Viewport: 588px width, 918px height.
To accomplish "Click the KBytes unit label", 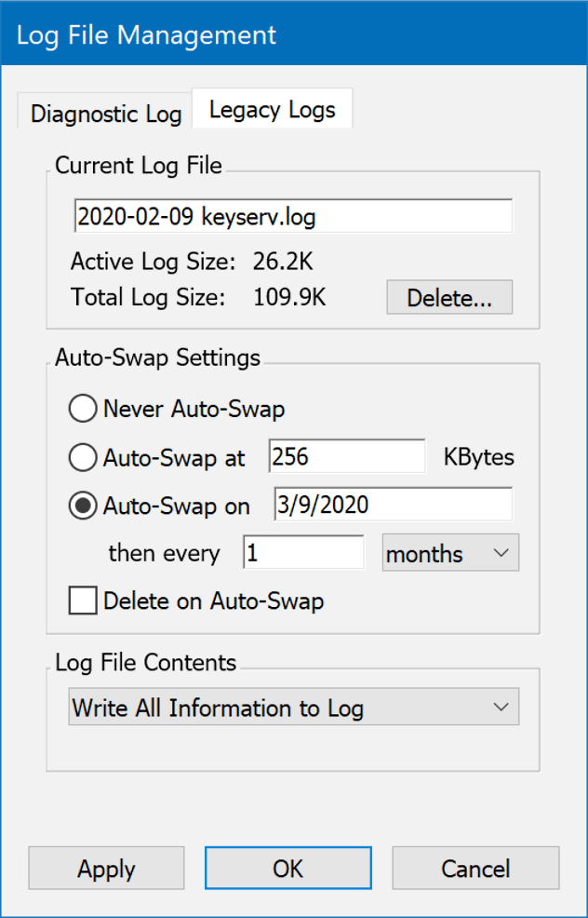I will click(x=478, y=457).
